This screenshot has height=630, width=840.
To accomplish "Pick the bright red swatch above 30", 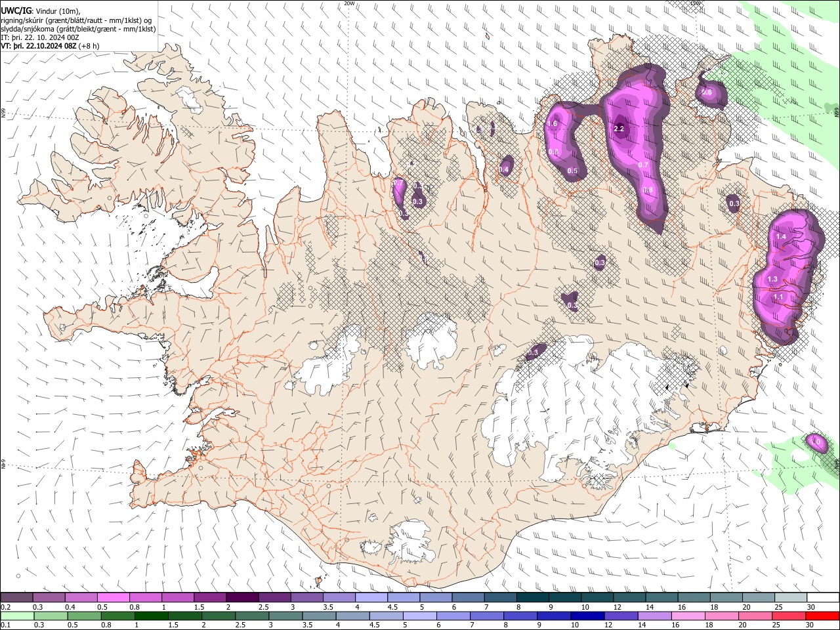I will [x=822, y=616].
